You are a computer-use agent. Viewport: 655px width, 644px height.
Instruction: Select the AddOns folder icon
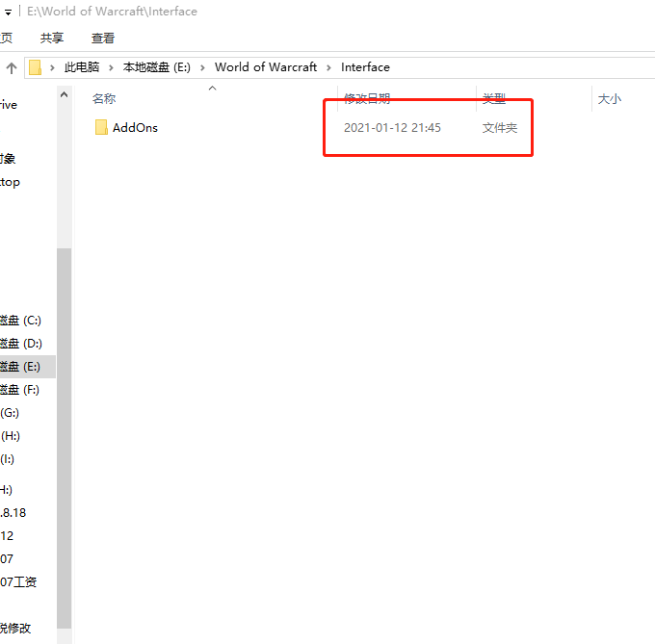(101, 127)
